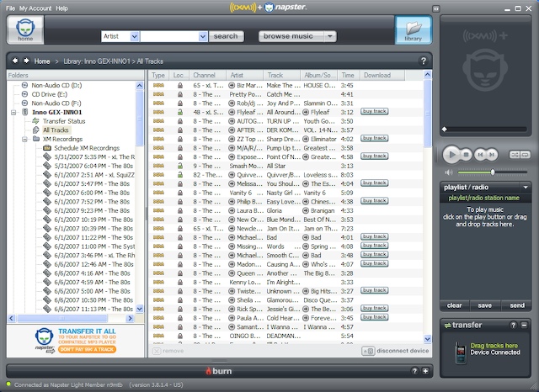Click the mini-mode toggle beside window controls

[x=436, y=8]
